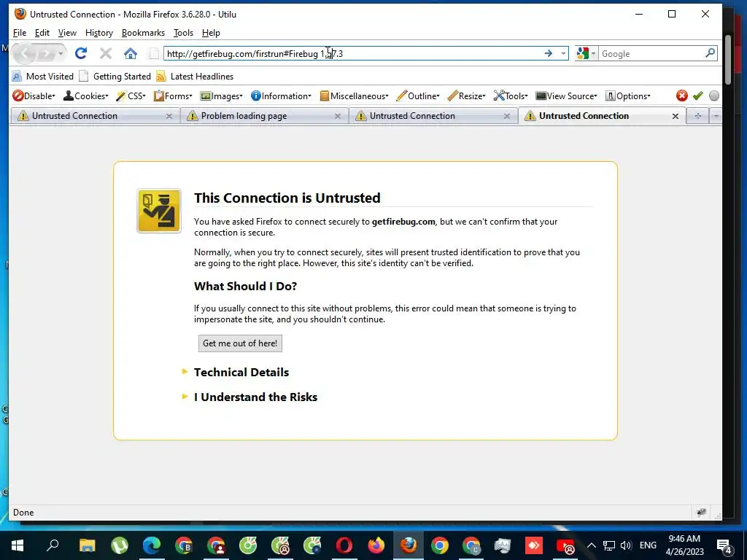747x560 pixels.
Task: Click the search magnifier icon
Action: click(x=710, y=52)
